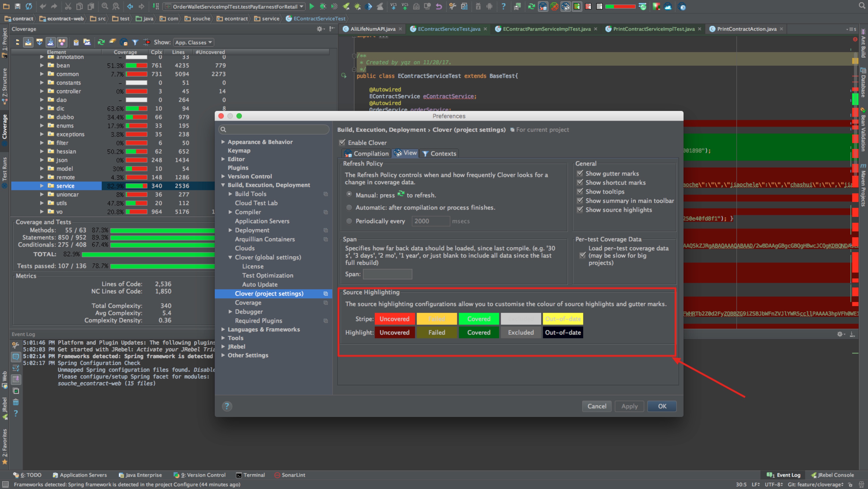The image size is (868, 489).
Task: Open Cloverage panel settings gear
Action: (320, 29)
